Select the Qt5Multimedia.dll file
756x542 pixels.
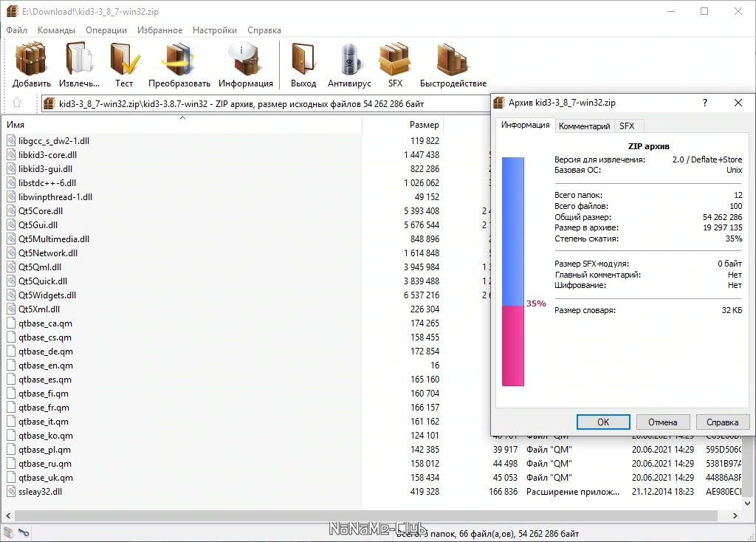(54, 239)
